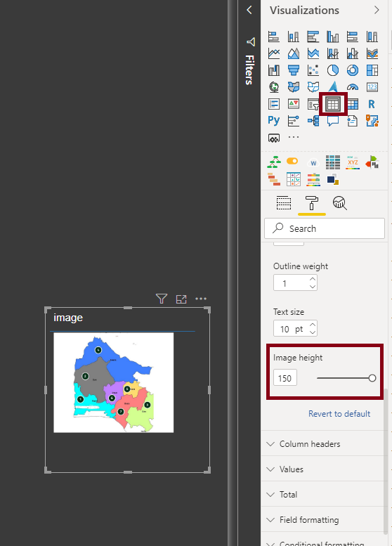392x546 pixels.
Task: Select the table heatmap custom visual
Action: 333,162
